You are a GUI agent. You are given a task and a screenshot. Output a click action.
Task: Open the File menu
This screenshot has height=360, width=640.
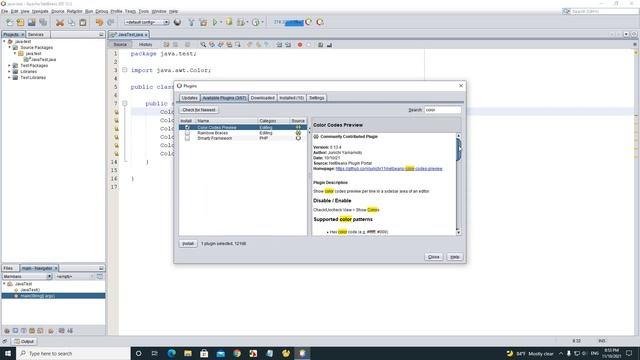[4, 11]
